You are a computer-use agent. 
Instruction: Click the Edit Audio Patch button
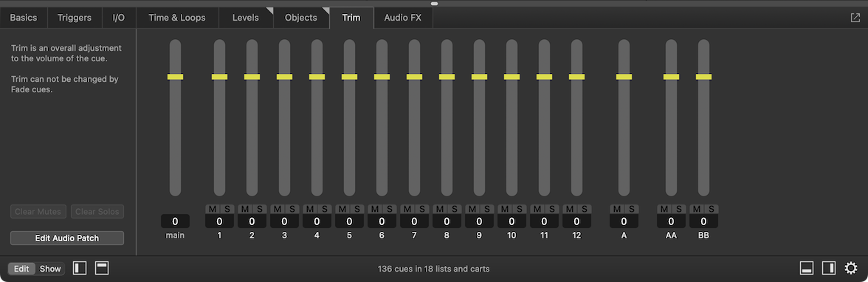click(67, 238)
